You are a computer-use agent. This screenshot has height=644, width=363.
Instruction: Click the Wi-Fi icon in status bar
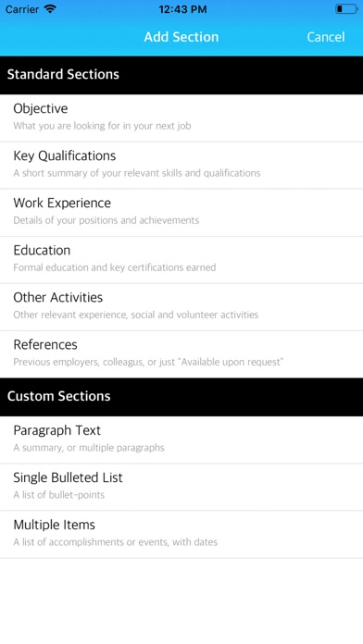(50, 9)
